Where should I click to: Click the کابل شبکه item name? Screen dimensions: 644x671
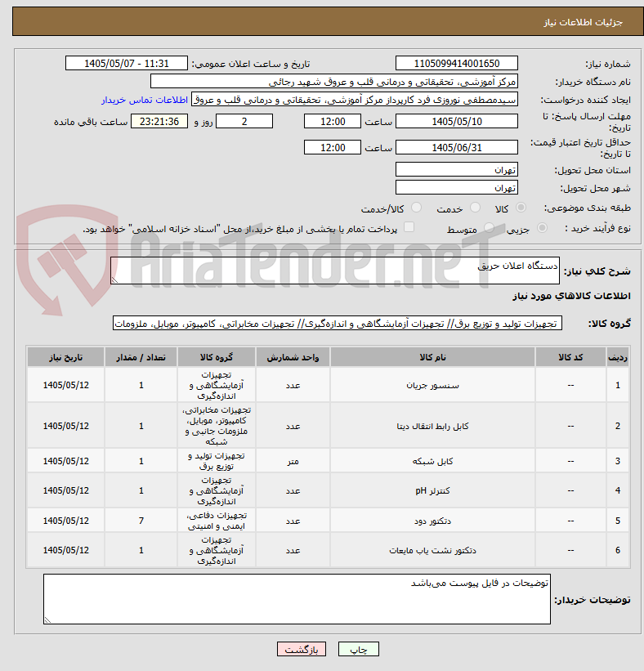point(432,461)
